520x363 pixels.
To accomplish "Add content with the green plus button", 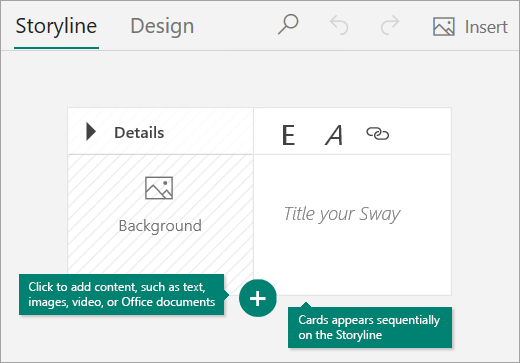I will coord(258,298).
